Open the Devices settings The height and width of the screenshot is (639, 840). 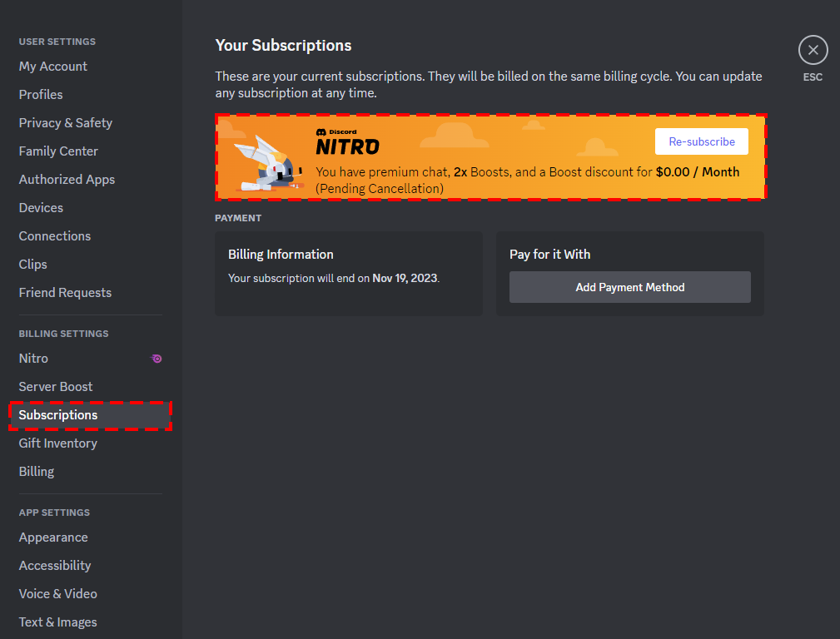point(40,207)
